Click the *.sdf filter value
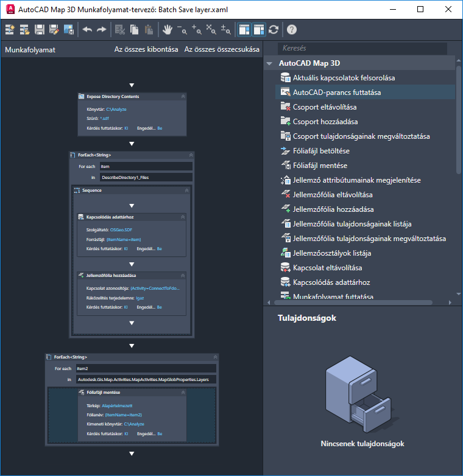 click(x=104, y=119)
